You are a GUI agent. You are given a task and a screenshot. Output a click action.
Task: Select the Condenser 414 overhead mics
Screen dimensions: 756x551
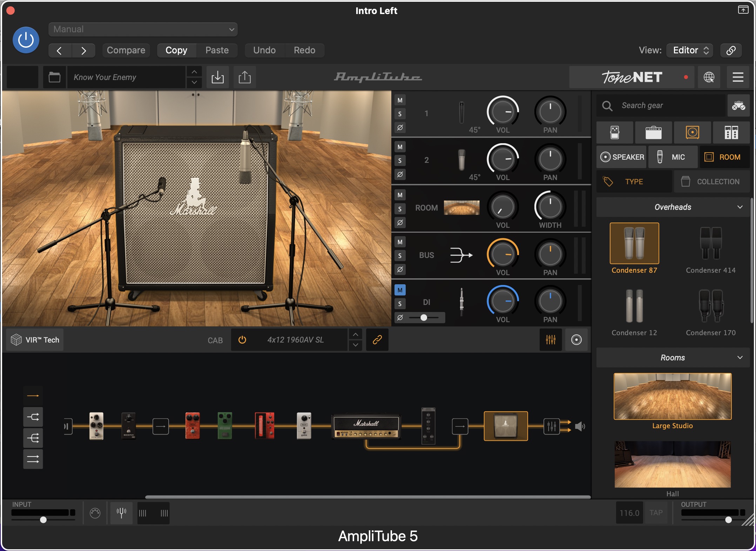tap(711, 244)
